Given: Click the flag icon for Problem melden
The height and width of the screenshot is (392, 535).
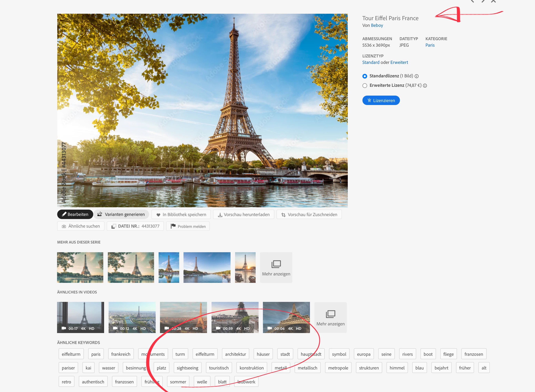Looking at the screenshot, I should [173, 226].
